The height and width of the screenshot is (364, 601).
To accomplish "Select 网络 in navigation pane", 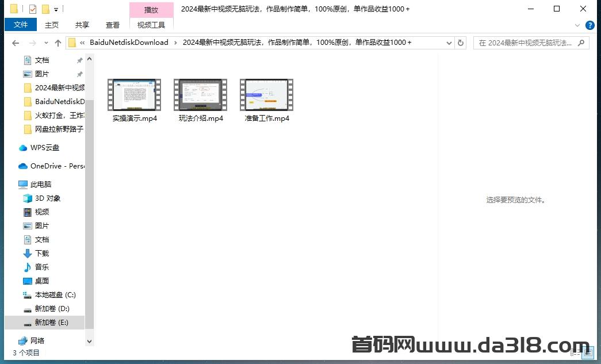I will point(37,340).
